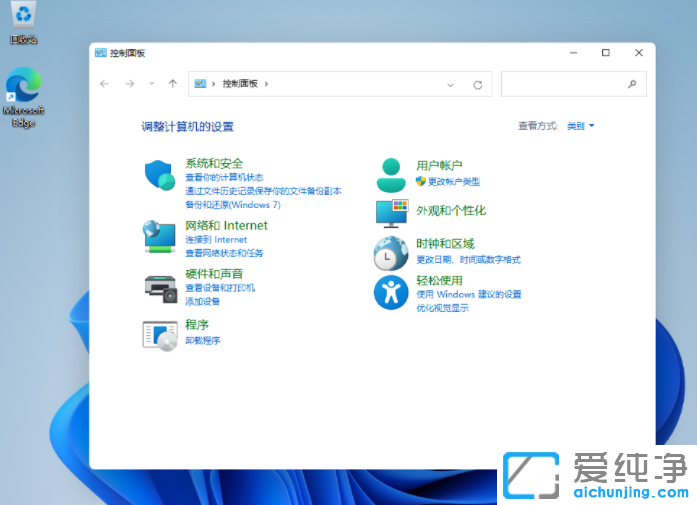
Task: Open the Clock and Region globe icon
Action: click(391, 253)
